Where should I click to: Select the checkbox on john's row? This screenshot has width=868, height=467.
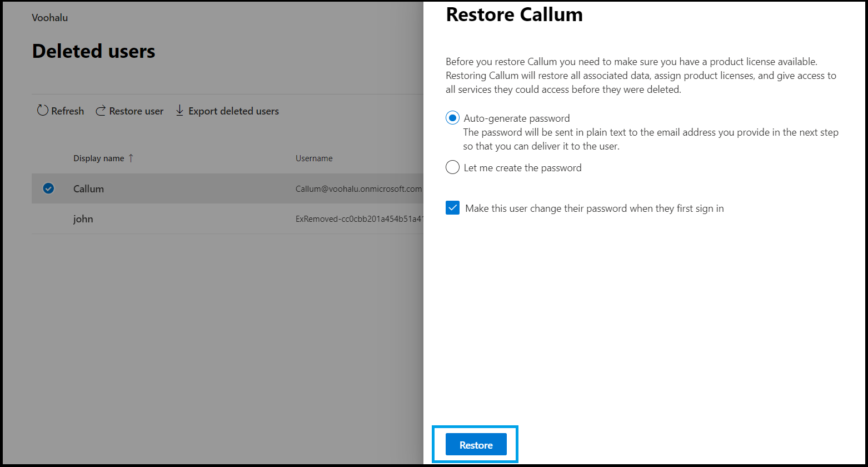pyautogui.click(x=48, y=218)
